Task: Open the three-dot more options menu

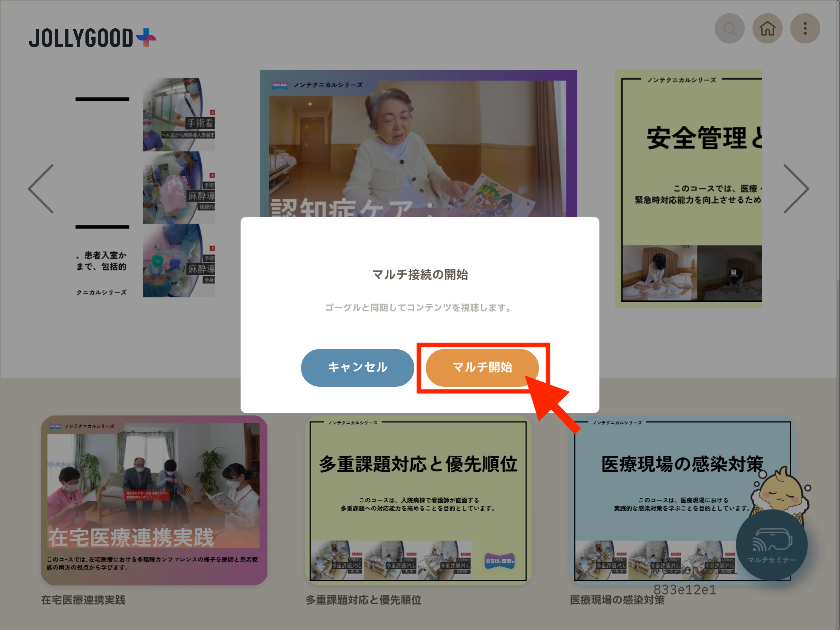Action: pos(804,28)
